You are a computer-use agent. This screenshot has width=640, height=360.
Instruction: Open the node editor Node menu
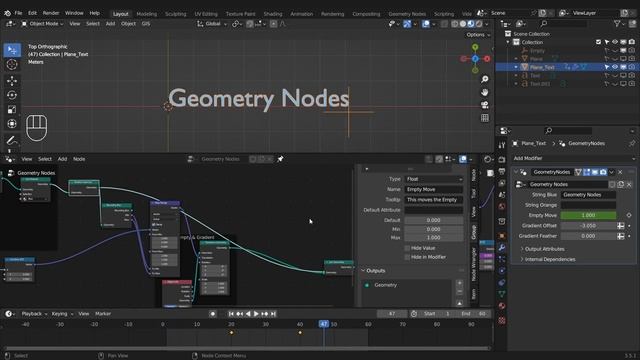click(x=79, y=159)
